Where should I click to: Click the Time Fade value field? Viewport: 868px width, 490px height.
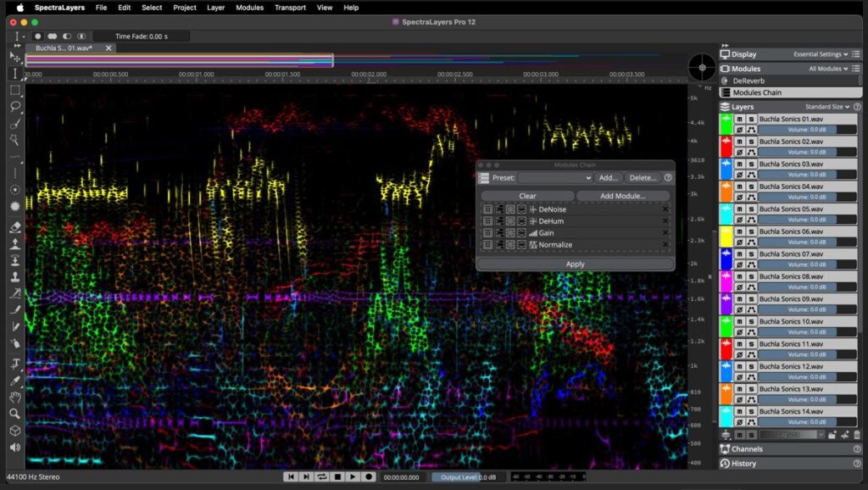pos(142,36)
